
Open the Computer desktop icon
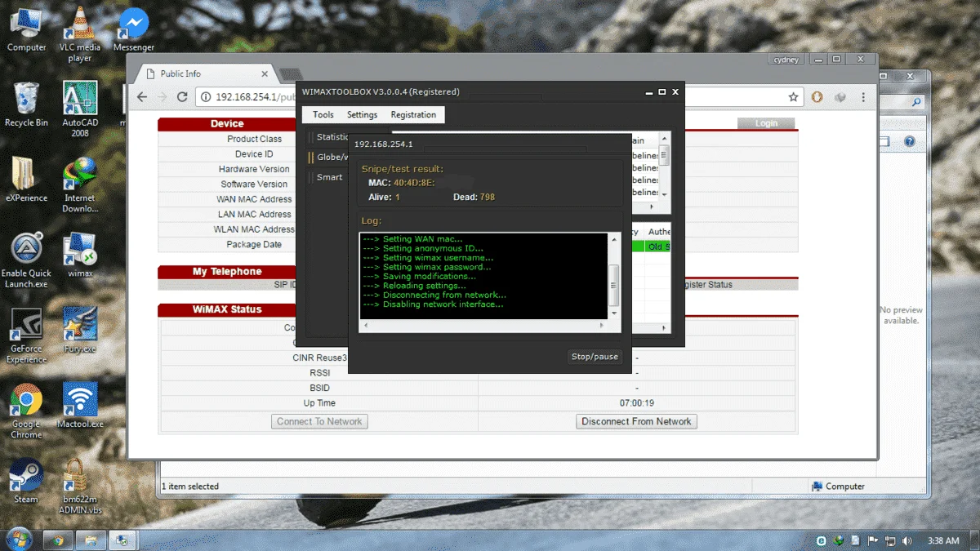pyautogui.click(x=26, y=29)
